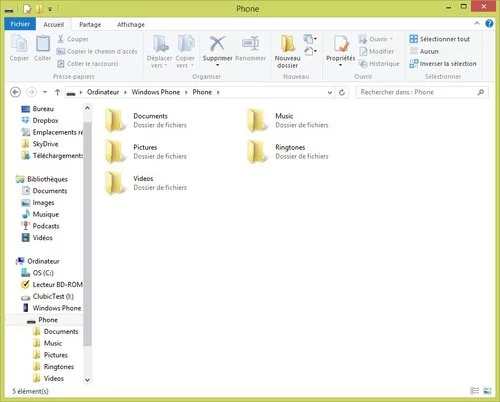
Task: Click the navigation pane scroll up arrow
Action: tap(87, 108)
